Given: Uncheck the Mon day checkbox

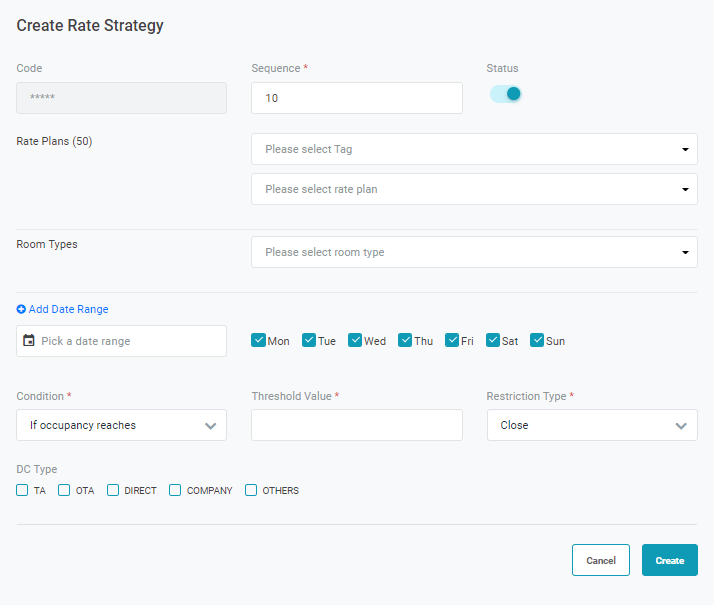Looking at the screenshot, I should click(x=259, y=340).
